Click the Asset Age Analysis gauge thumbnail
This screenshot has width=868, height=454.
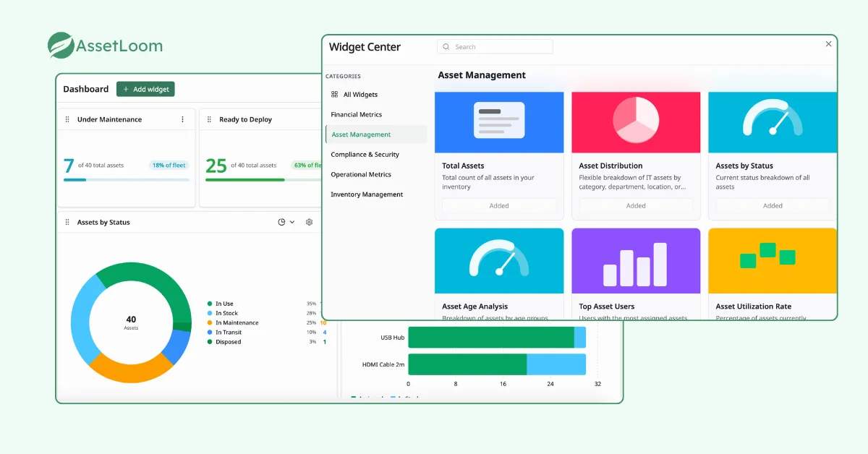[x=499, y=261]
